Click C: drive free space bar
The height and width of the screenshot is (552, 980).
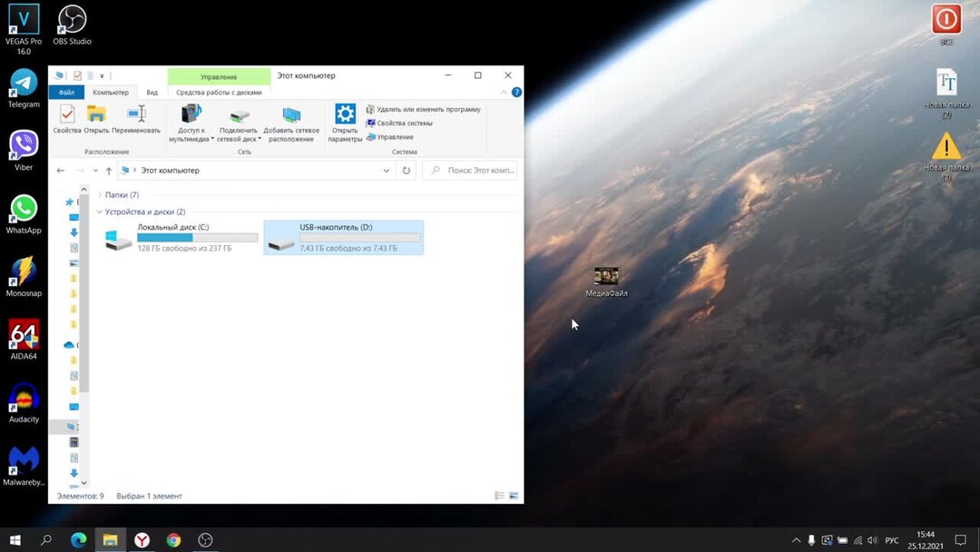tap(198, 238)
